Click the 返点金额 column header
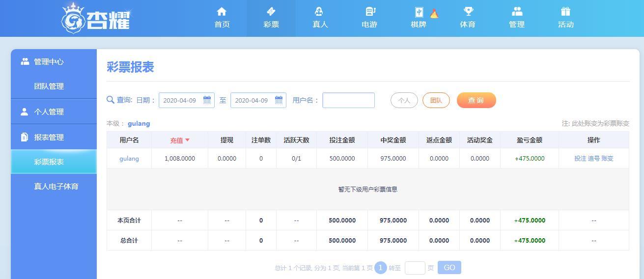 click(x=439, y=140)
